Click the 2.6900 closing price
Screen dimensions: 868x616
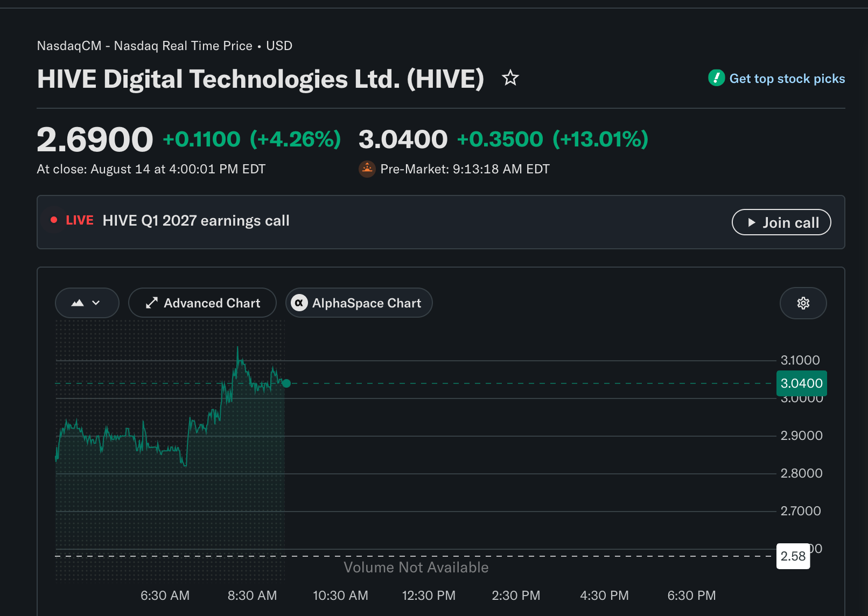pos(95,139)
